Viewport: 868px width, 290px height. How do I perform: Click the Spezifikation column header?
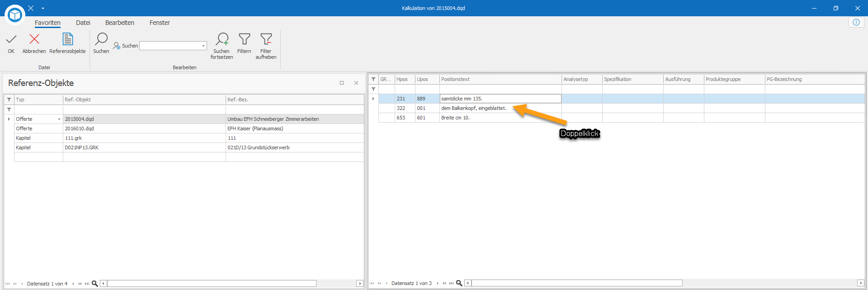click(632, 79)
